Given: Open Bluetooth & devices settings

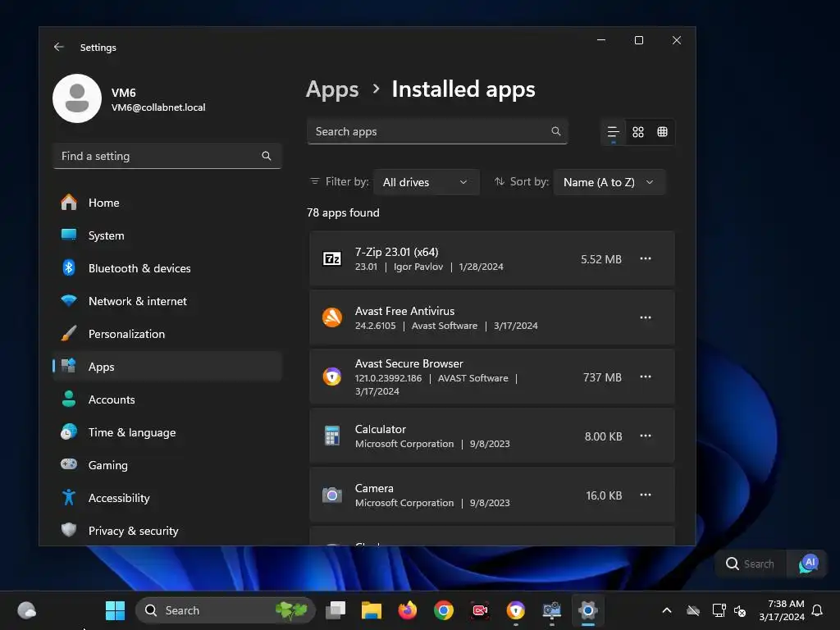Looking at the screenshot, I should click(x=167, y=268).
